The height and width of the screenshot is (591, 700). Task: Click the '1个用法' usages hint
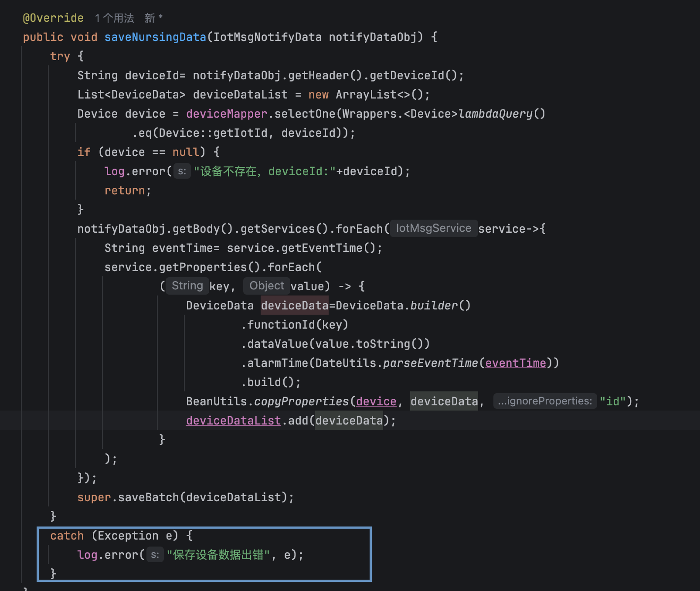point(115,18)
